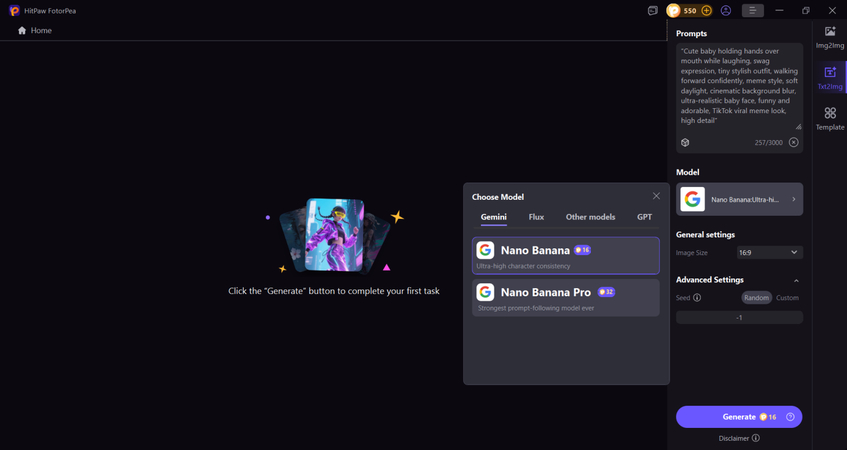Click the sample artwork cards illustration
Viewport: 847px width, 450px height.
[335, 235]
